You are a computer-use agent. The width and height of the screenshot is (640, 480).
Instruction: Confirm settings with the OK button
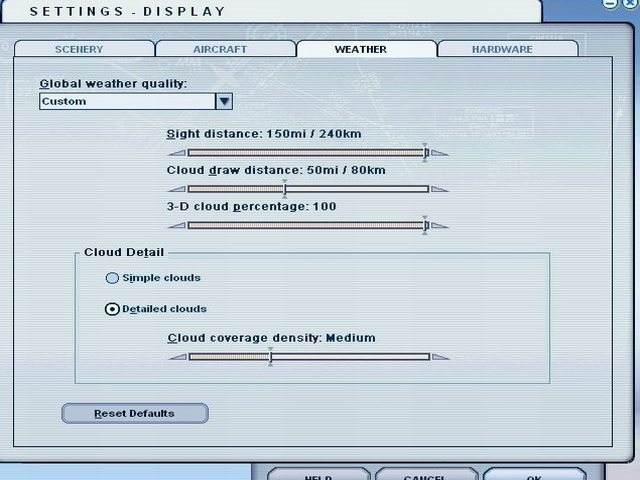[534, 474]
